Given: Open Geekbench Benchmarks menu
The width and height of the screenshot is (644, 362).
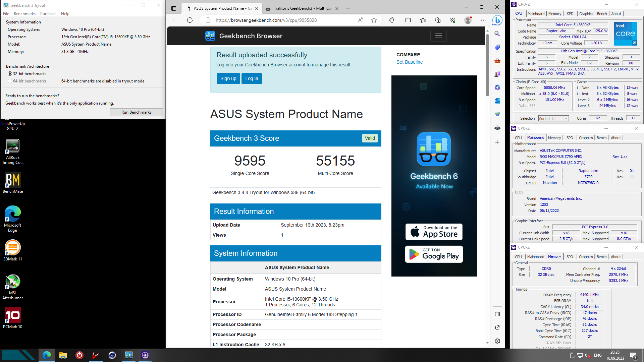Looking at the screenshot, I should (24, 14).
